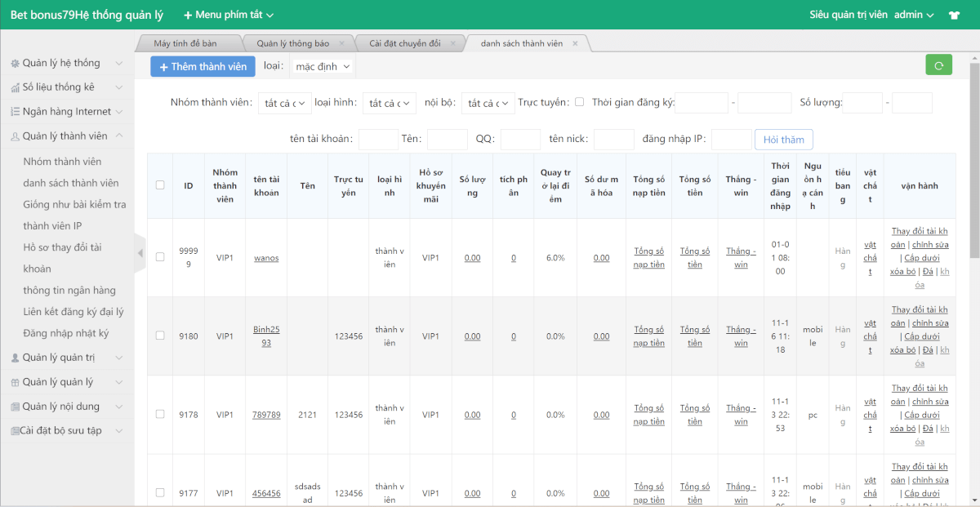Close the danh sách thành viên tab

(575, 43)
